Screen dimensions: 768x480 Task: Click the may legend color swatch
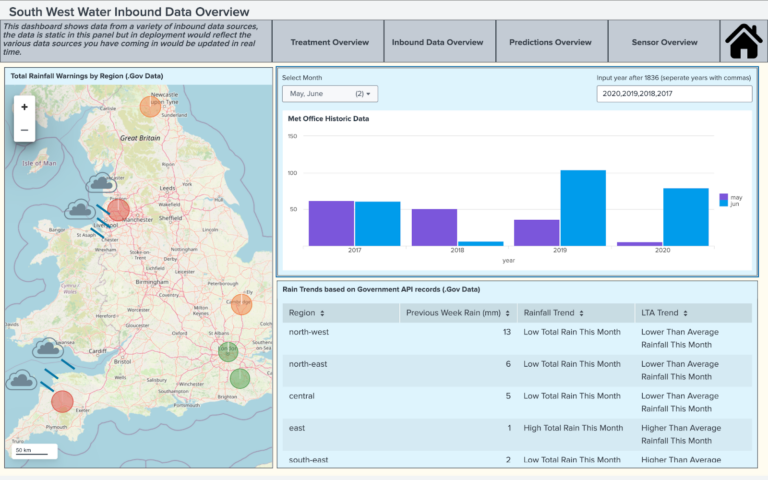tap(723, 197)
